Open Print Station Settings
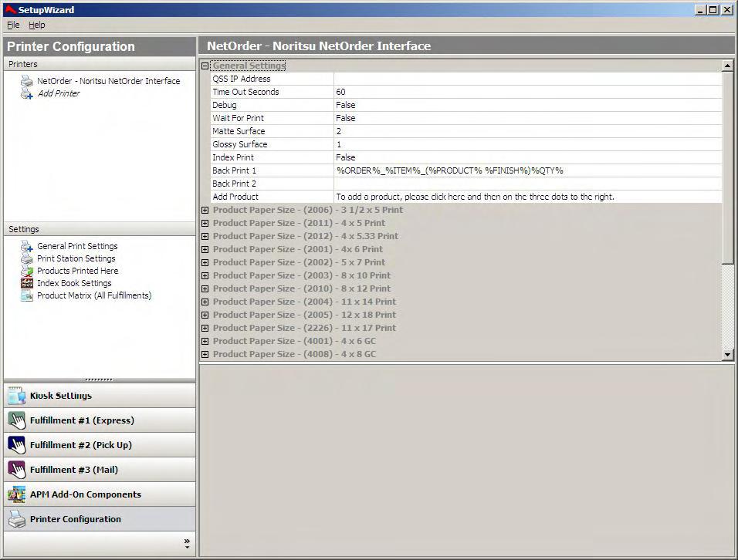 coord(76,258)
